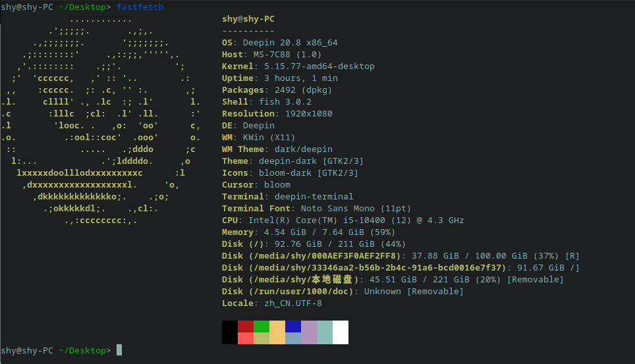Image resolution: width=635 pixels, height=364 pixels.
Task: Click the Kernel version line
Action: 298,66
